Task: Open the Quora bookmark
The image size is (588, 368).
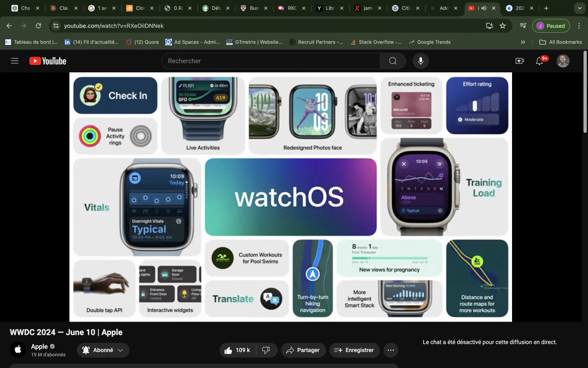Action: [142, 42]
